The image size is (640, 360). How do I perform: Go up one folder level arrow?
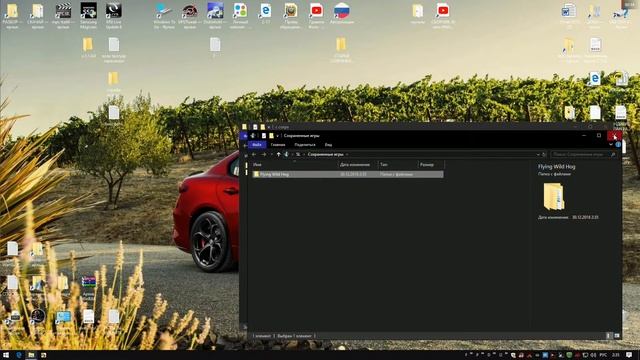coord(278,154)
